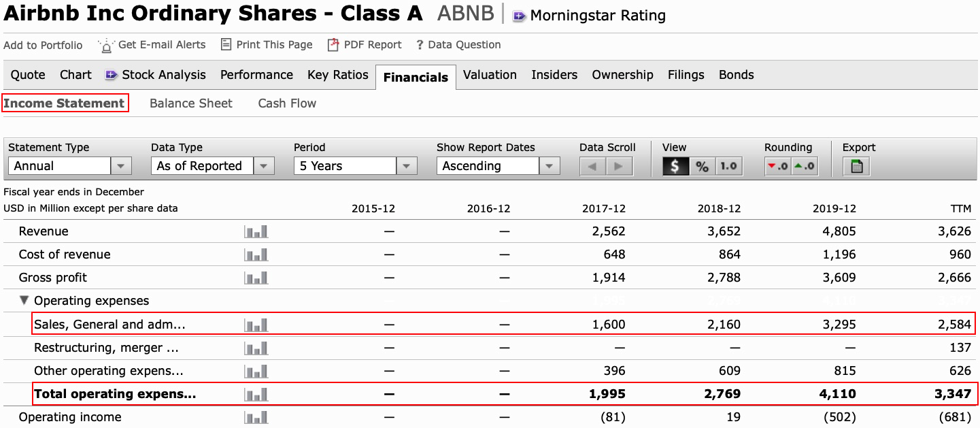Click the Export spreadsheet icon
The height and width of the screenshot is (428, 980).
point(857,166)
